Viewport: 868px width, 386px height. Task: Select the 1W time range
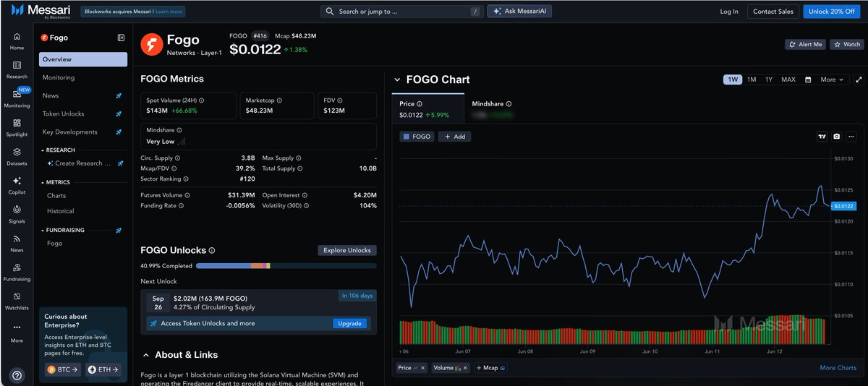tap(733, 80)
